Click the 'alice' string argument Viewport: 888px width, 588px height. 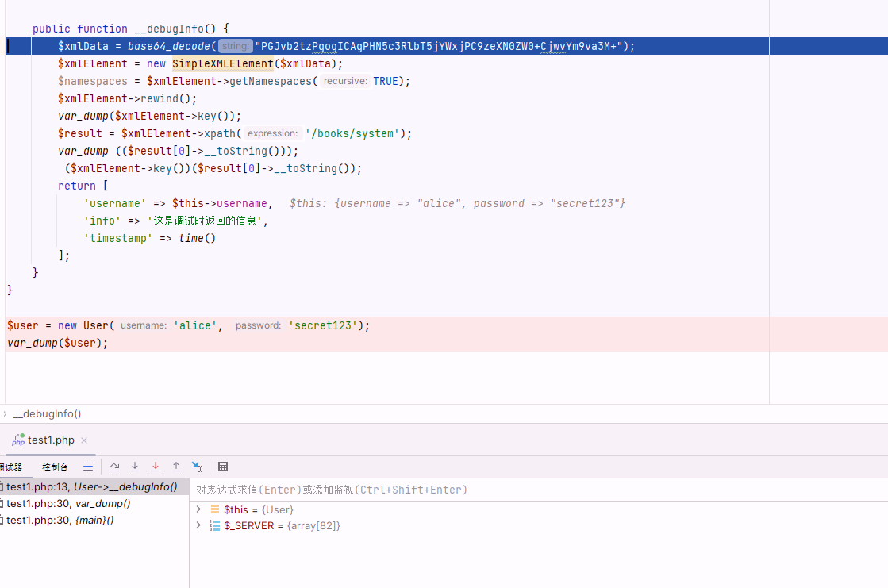click(194, 325)
